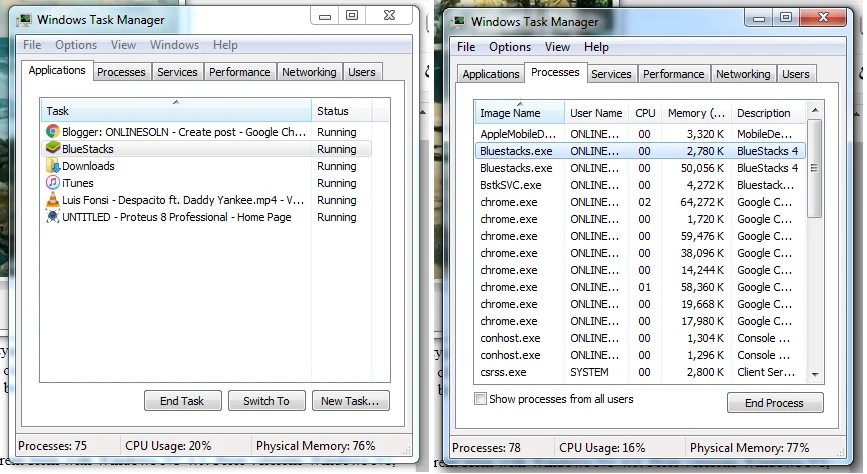This screenshot has width=867, height=474.
Task: Click the iTunes music note icon
Action: tap(53, 183)
